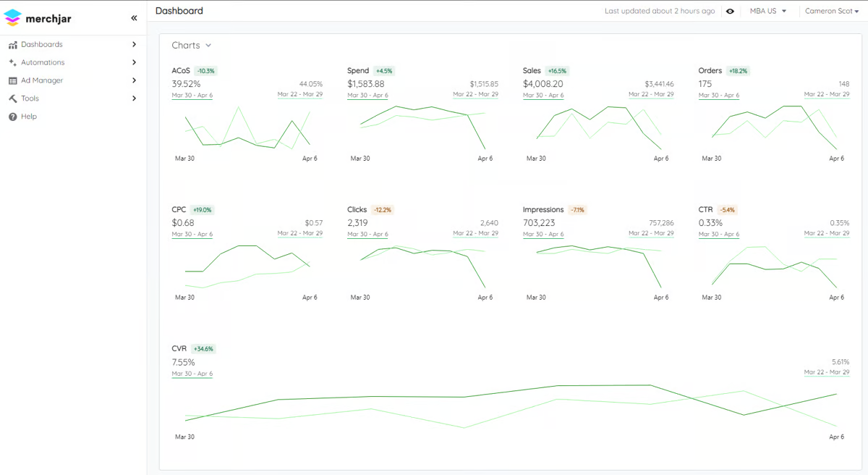The image size is (868, 475).
Task: Click the Spend Mar 22 - Mar 29 comparison range
Action: tap(475, 95)
